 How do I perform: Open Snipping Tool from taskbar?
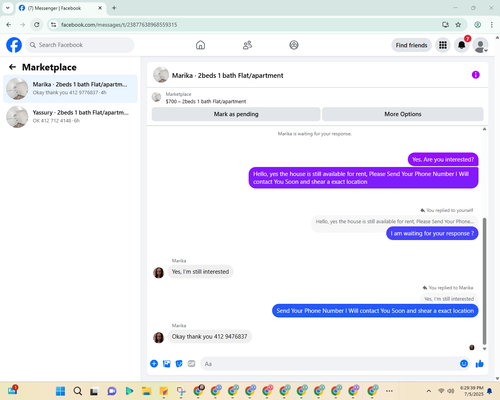(x=181, y=391)
